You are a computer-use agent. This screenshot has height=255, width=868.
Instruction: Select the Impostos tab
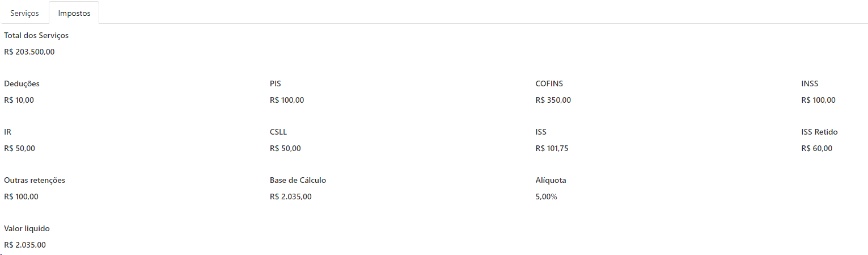pos(74,13)
